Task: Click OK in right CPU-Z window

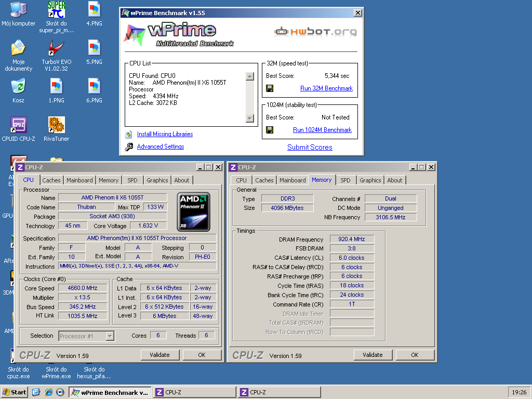Action: point(415,355)
